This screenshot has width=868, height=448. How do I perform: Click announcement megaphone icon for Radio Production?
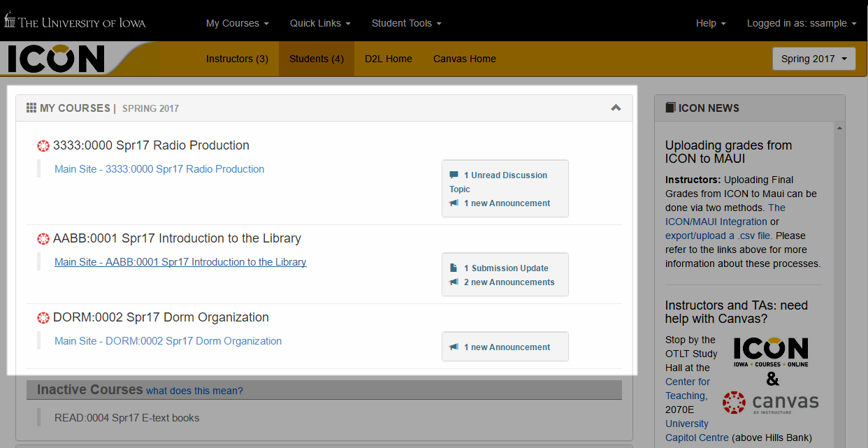coord(454,203)
